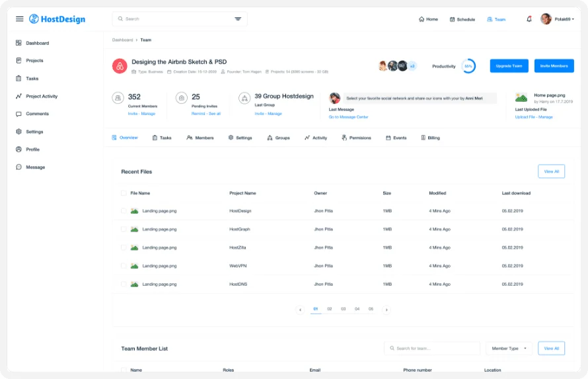Click the search filter icon
Image resolution: width=588 pixels, height=379 pixels.
(238, 19)
